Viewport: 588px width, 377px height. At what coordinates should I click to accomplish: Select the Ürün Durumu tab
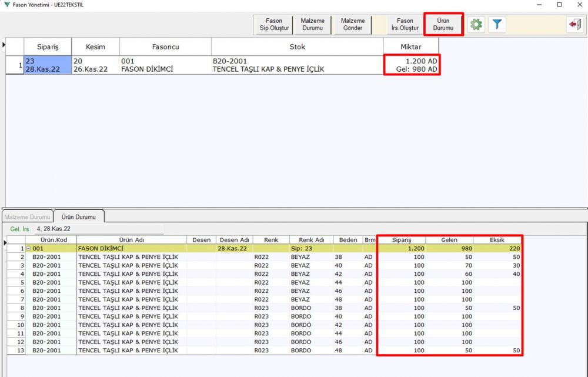pos(78,217)
